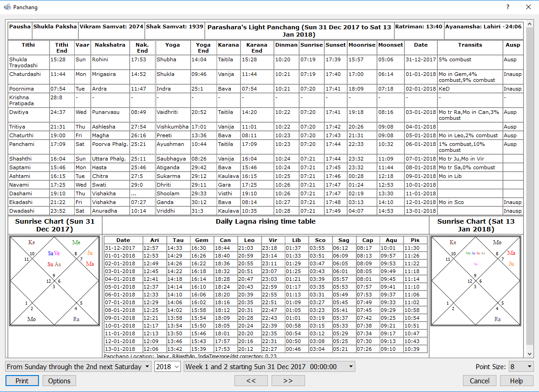Image resolution: width=539 pixels, height=392 pixels.
Task: Click the Sag column header in Lagna table
Action: [x=344, y=240]
